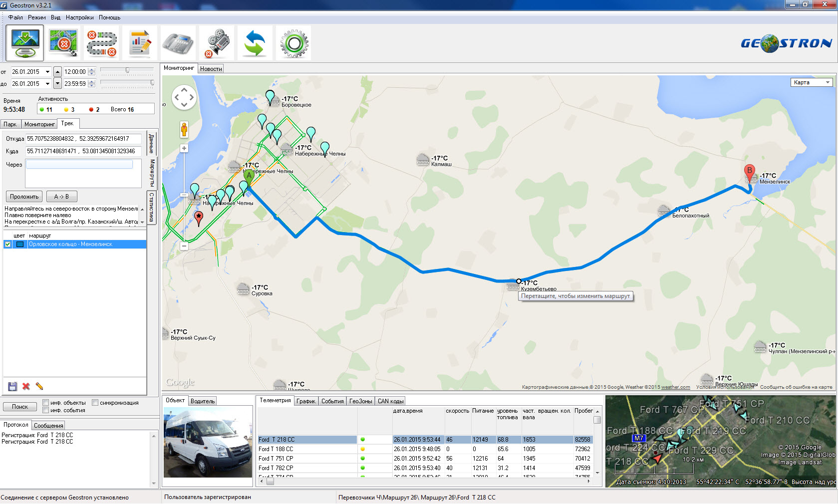Open the Вид menu

click(x=55, y=17)
